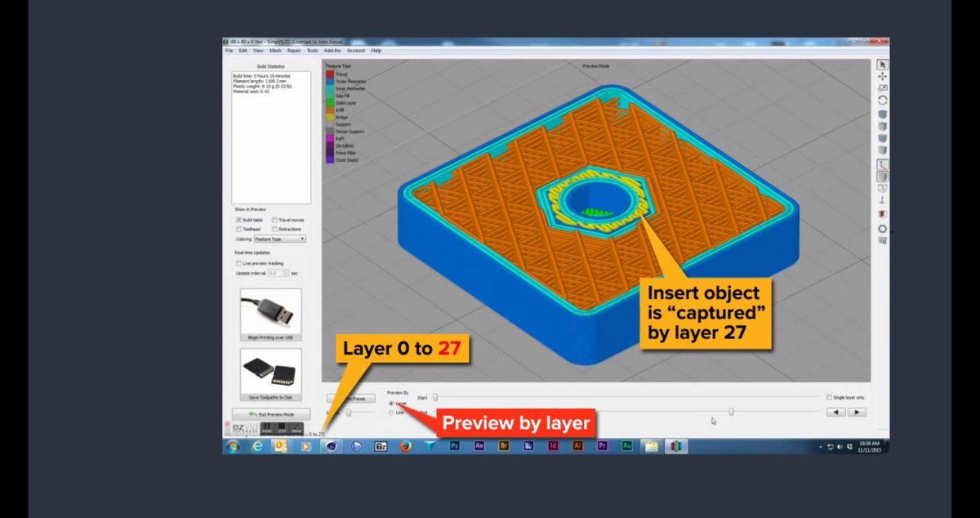The height and width of the screenshot is (518, 980).
Task: Open Adobe Bridge from the taskbar
Action: click(504, 446)
